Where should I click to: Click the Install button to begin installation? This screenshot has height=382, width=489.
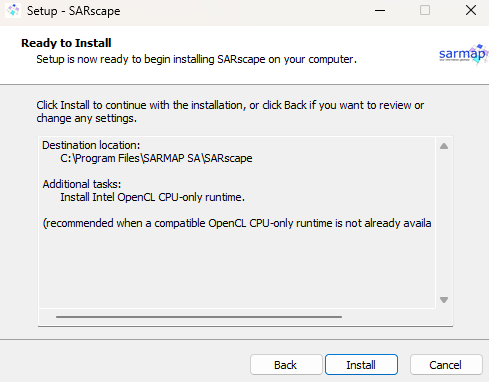361,365
